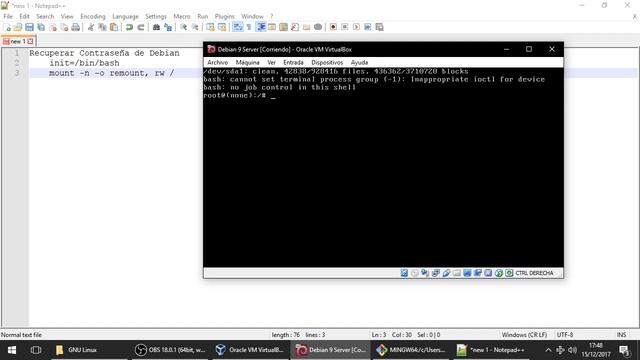Open VirtualBox Máquina menu
640x360 pixels.
click(x=247, y=62)
